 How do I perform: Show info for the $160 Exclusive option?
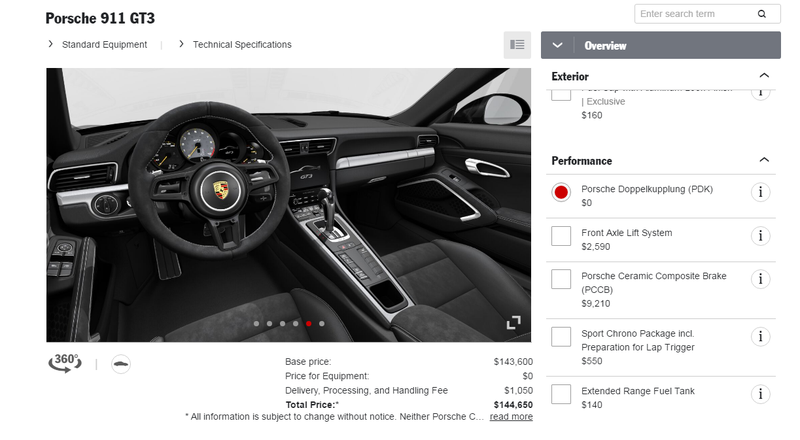click(x=760, y=94)
